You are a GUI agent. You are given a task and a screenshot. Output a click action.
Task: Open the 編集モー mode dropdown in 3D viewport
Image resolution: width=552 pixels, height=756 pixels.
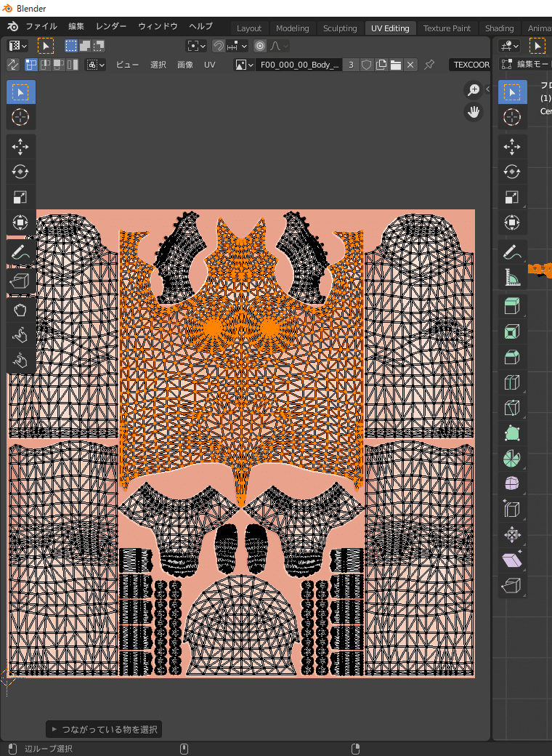click(x=526, y=64)
